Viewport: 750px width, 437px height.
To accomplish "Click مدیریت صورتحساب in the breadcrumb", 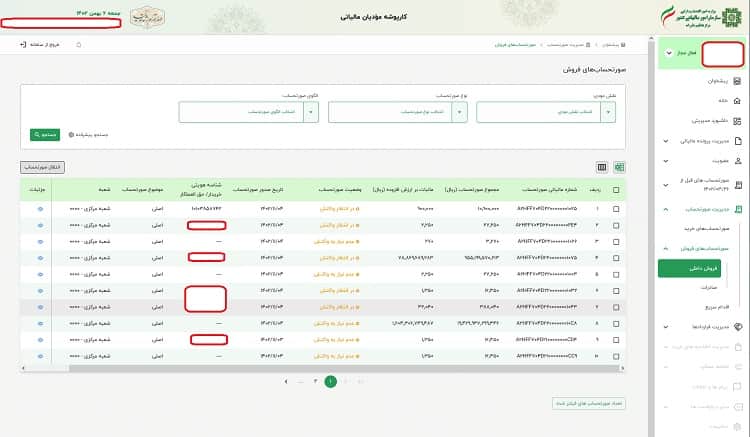I will click(x=565, y=44).
